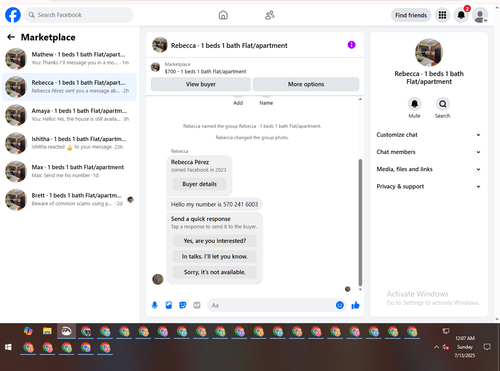This screenshot has width=500, height=371.
Task: Open the Windows notification center icon
Action: 487,347
